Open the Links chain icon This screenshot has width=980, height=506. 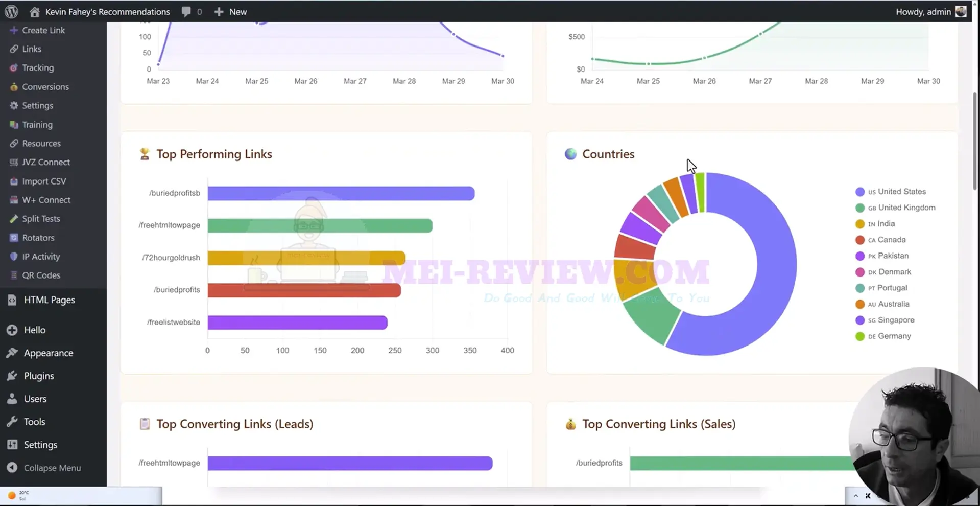click(14, 49)
